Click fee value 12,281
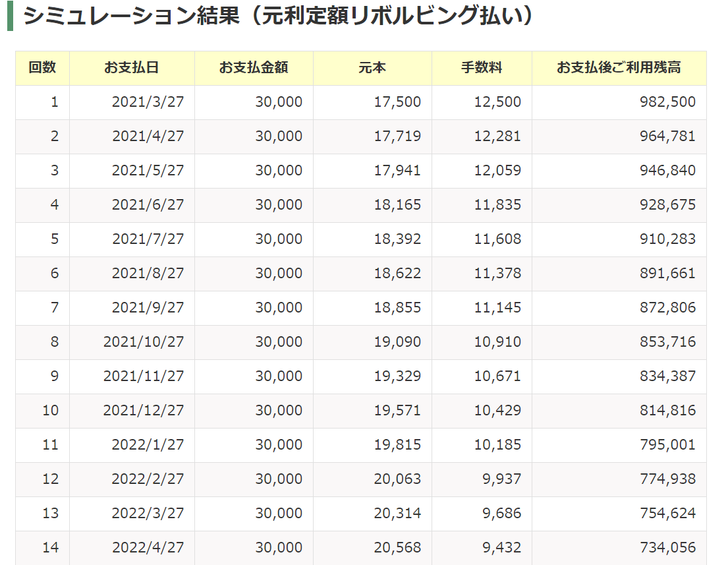The image size is (728, 565). pyautogui.click(x=497, y=136)
